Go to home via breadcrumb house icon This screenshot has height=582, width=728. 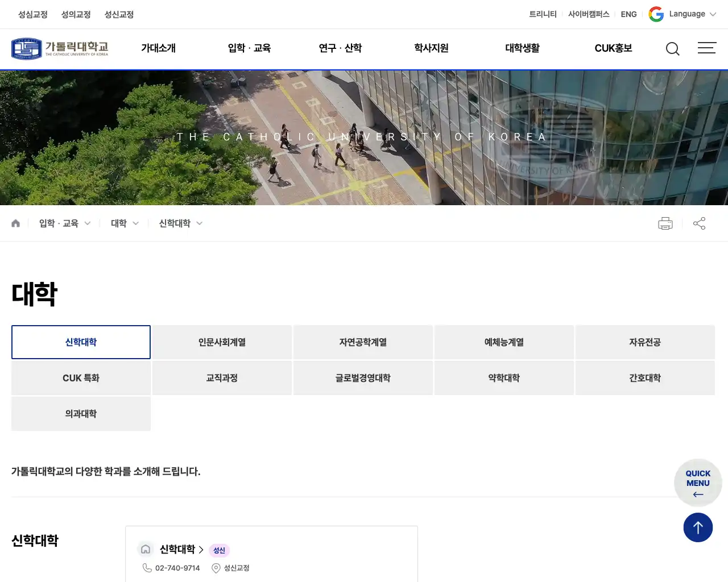tap(15, 223)
